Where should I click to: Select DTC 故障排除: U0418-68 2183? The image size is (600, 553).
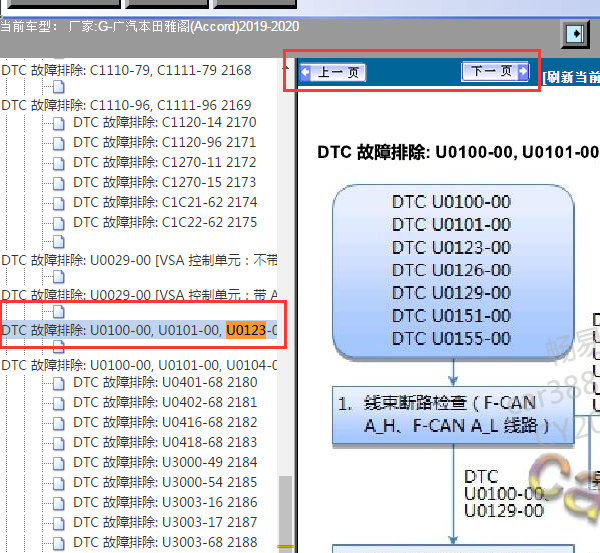tap(165, 442)
